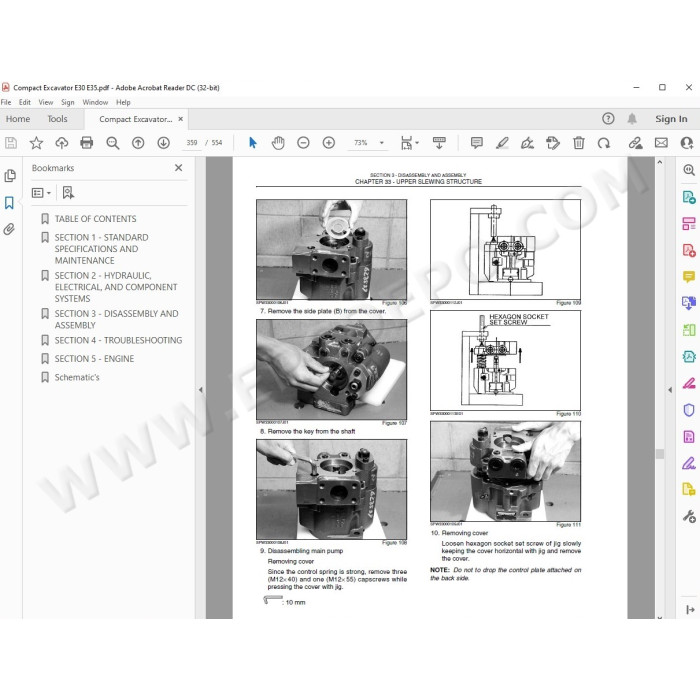Screen dimensions: 700x700
Task: Add a new bookmark with the bookmark-plus icon
Action: click(x=68, y=193)
